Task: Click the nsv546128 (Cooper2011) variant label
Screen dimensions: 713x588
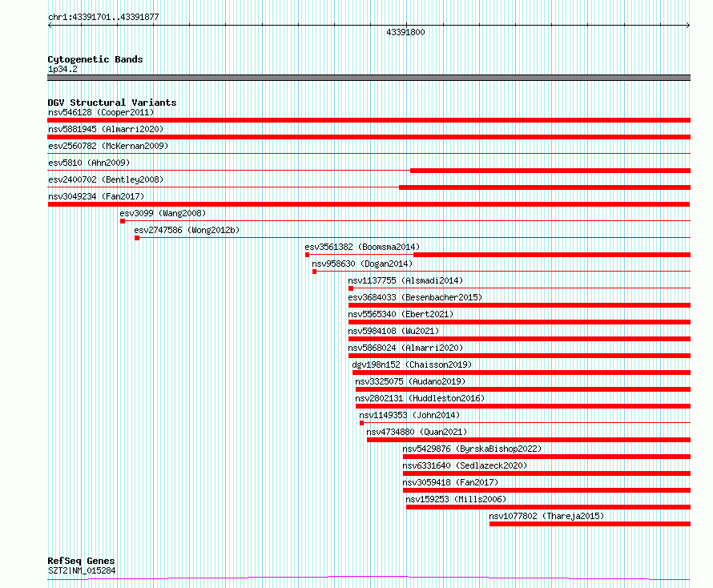Action: (101, 112)
